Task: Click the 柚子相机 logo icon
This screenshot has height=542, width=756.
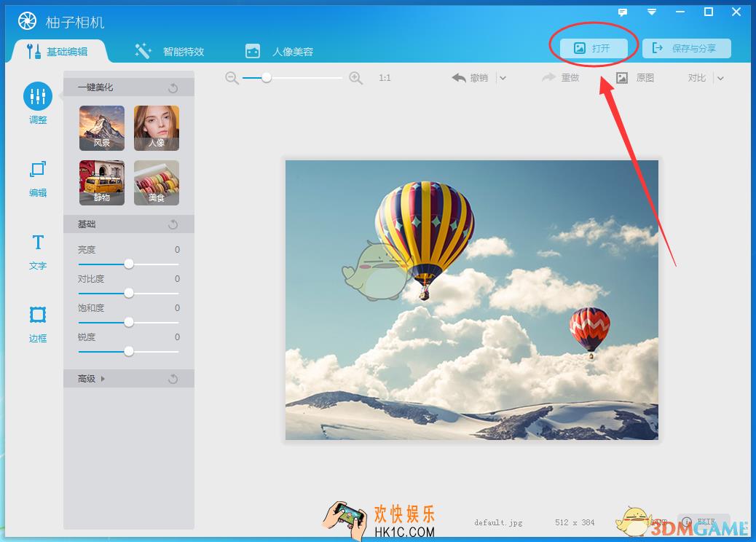Action: pyautogui.click(x=28, y=21)
